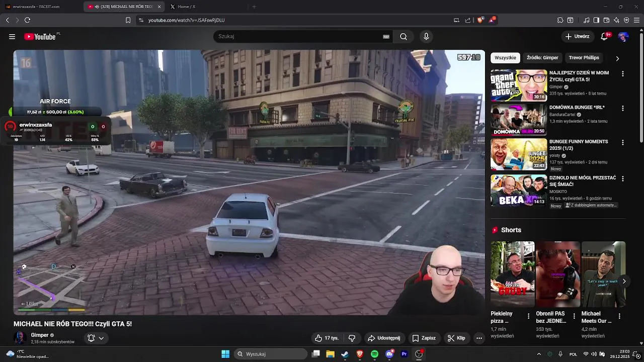The image size is (644, 362).
Task: Open options for Obronił PAS short
Action: click(x=574, y=316)
